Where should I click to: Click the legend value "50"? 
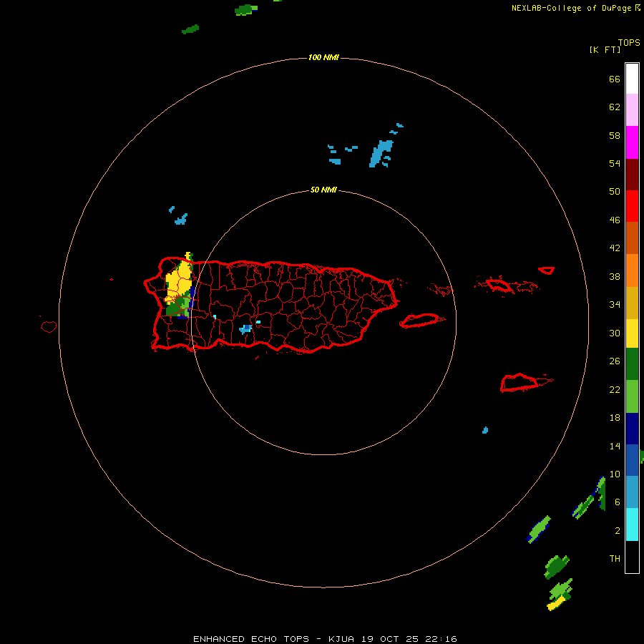pos(615,192)
